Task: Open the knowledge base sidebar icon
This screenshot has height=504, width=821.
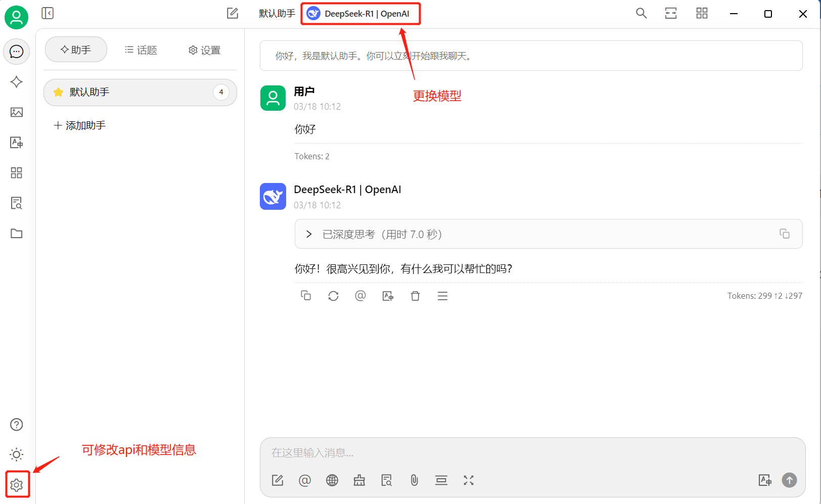Action: [x=17, y=203]
